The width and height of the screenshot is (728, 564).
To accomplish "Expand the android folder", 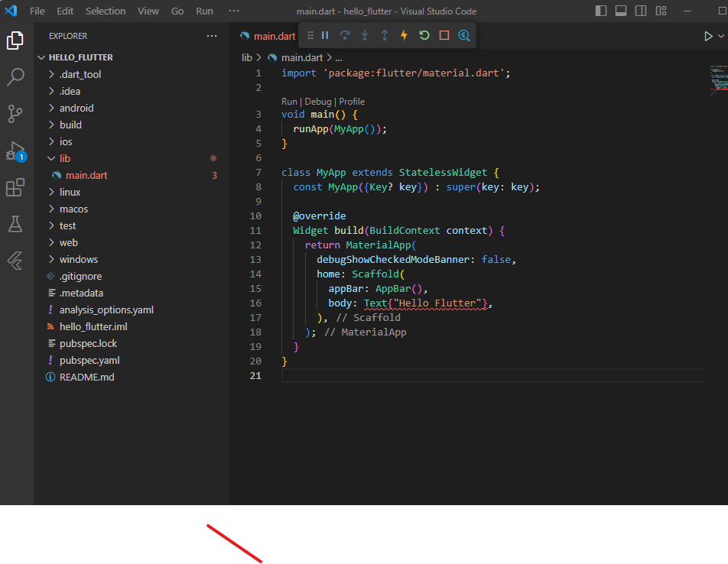I will point(132,108).
